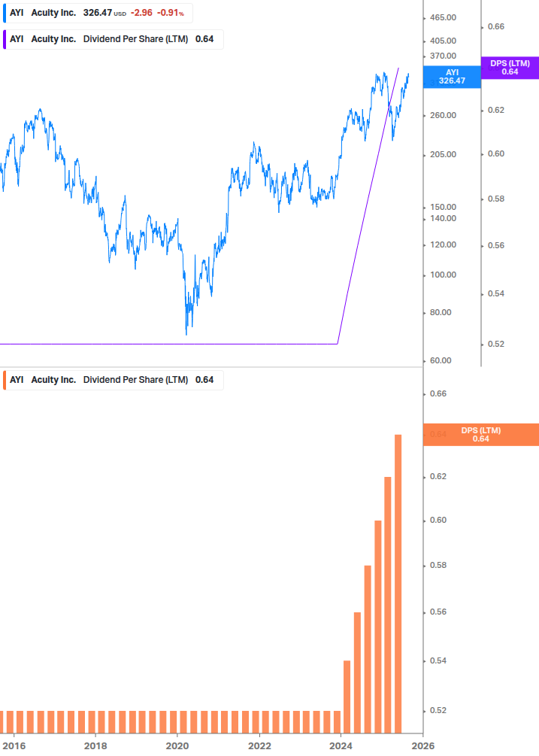Click the 150.00 price axis label

tap(443, 208)
